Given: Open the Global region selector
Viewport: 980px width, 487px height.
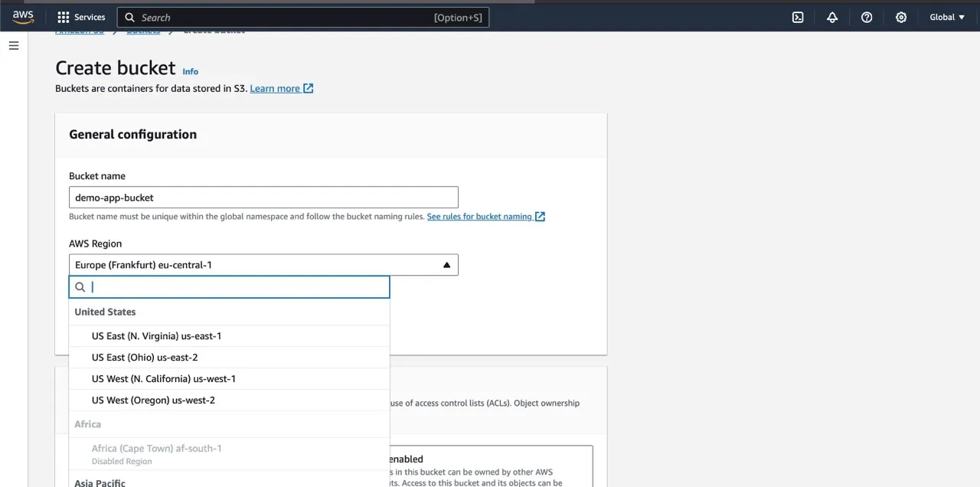Looking at the screenshot, I should [x=946, y=17].
